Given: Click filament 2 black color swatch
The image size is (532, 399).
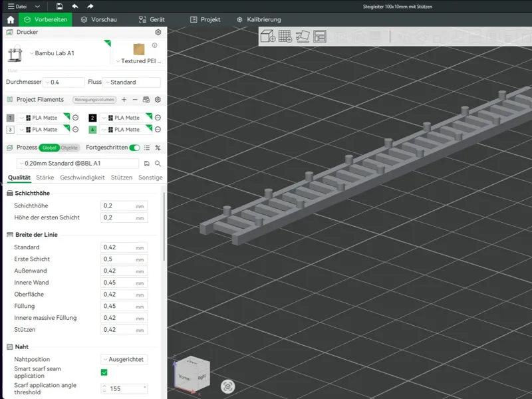Looking at the screenshot, I should click(92, 118).
